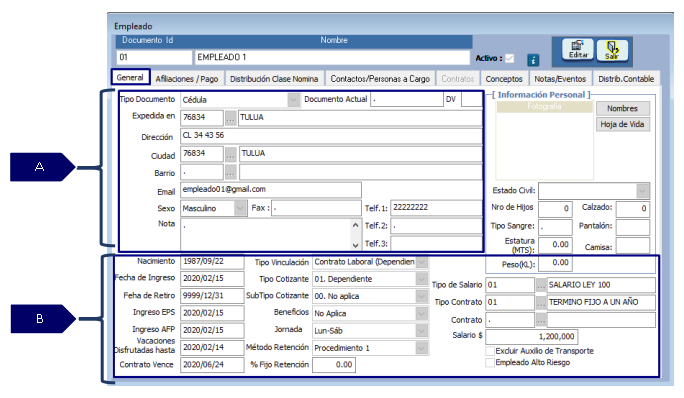This screenshot has height=398, width=684.
Task: Expand the Método Retención dropdown
Action: coord(421,348)
